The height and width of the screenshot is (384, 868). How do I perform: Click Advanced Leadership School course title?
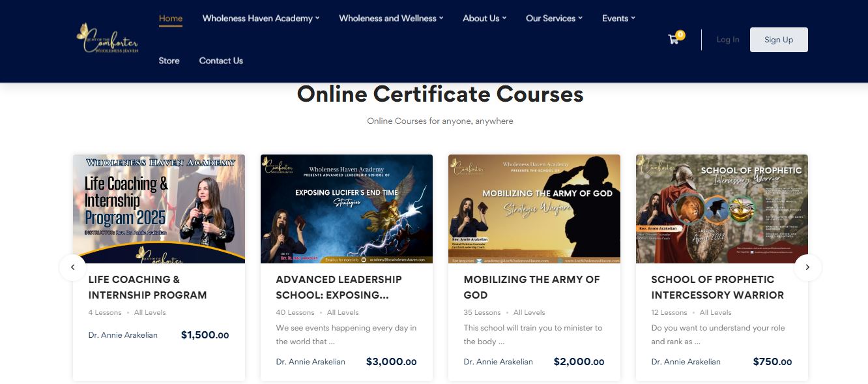339,287
